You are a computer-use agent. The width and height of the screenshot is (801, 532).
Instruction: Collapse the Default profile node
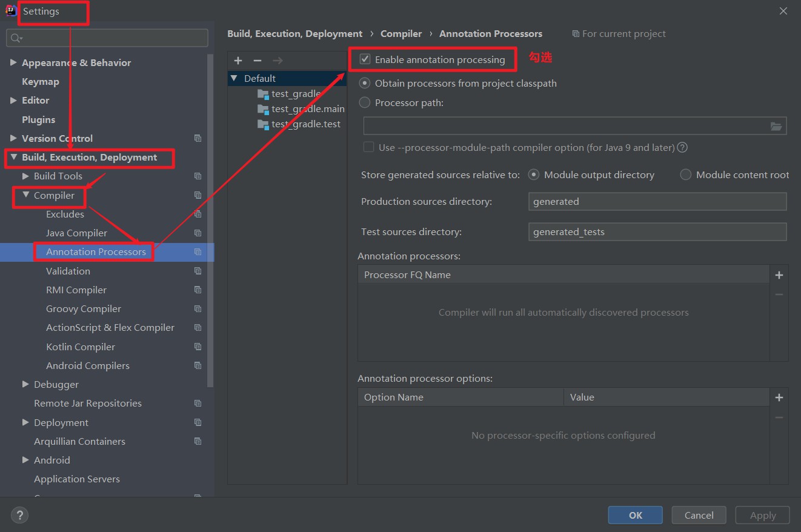234,78
